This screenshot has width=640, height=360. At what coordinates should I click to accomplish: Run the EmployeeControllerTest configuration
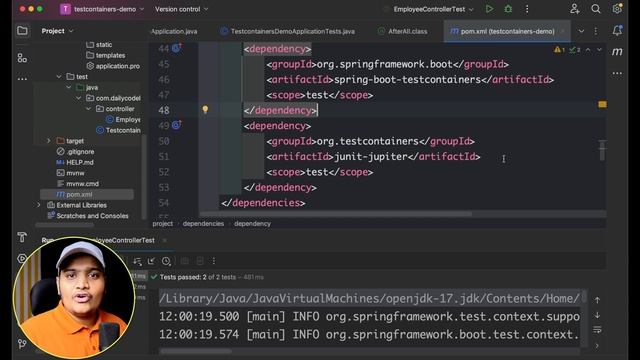489,9
